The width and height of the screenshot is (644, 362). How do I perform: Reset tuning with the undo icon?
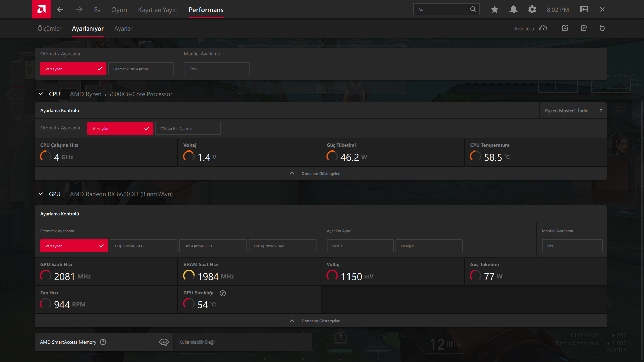click(602, 28)
